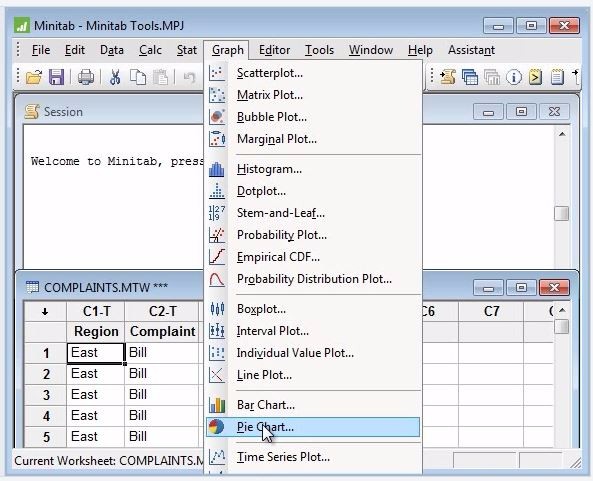Click the Show Graphs Folder toolbar icon
Screen dimensions: 593x481
(x=492, y=77)
